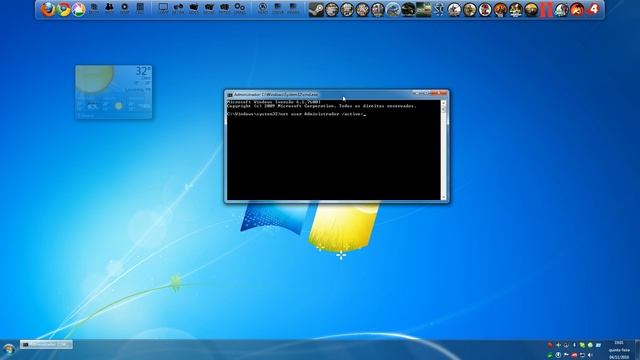Launch Left 4 Dead red dock icon

(x=593, y=9)
